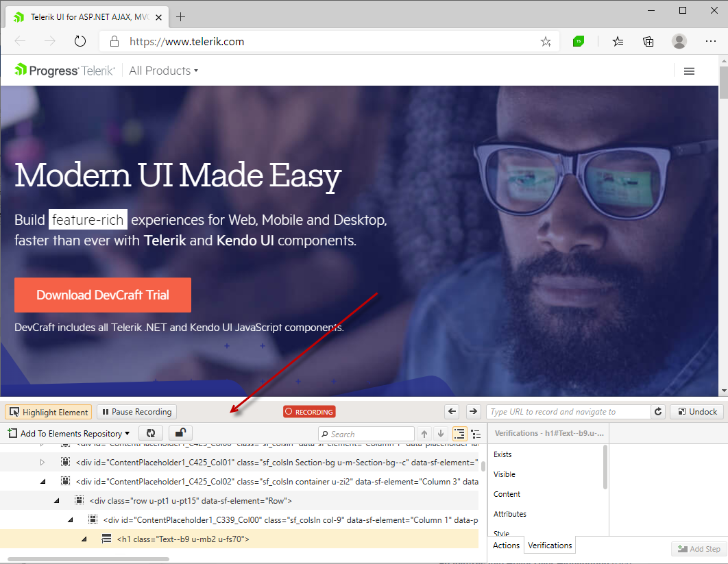This screenshot has height=564, width=728.
Task: Select the ContentPlaceholder1_C425_Col01 div row
Action: tap(239, 463)
